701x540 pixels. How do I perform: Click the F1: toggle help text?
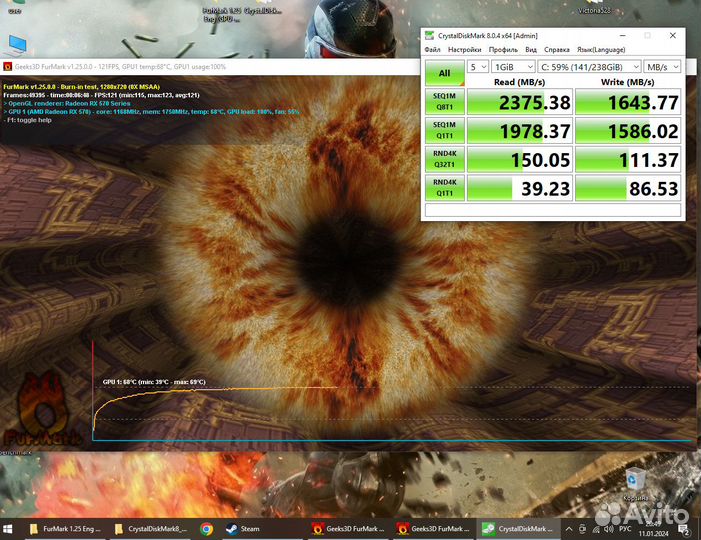pyautogui.click(x=28, y=120)
